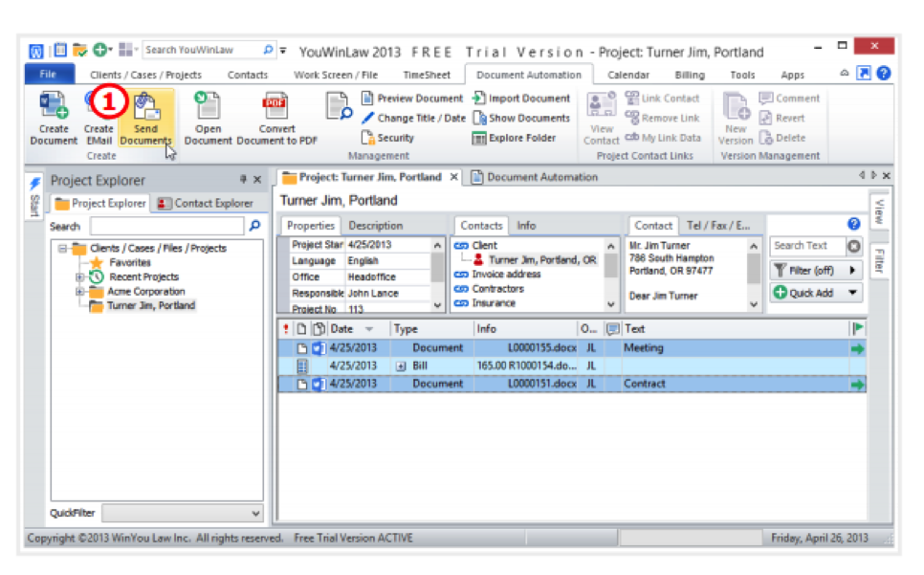Open the TimeSheet ribbon tab

(x=426, y=75)
